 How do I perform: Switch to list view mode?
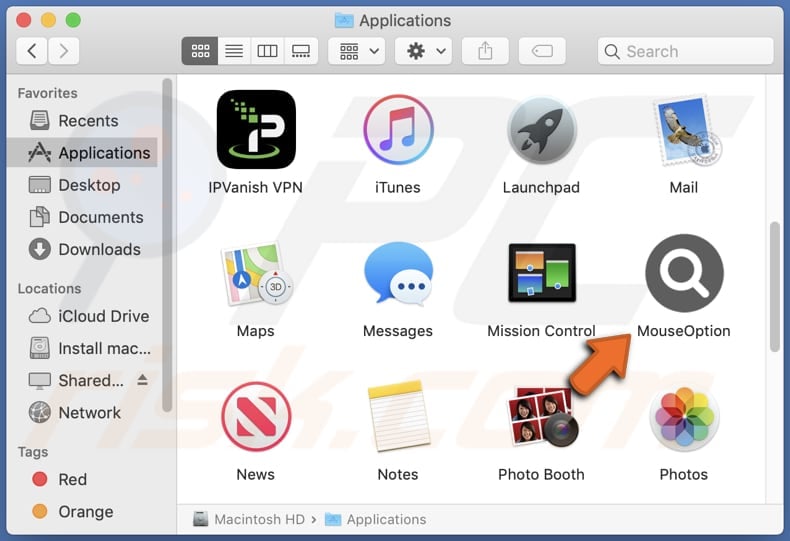point(233,51)
